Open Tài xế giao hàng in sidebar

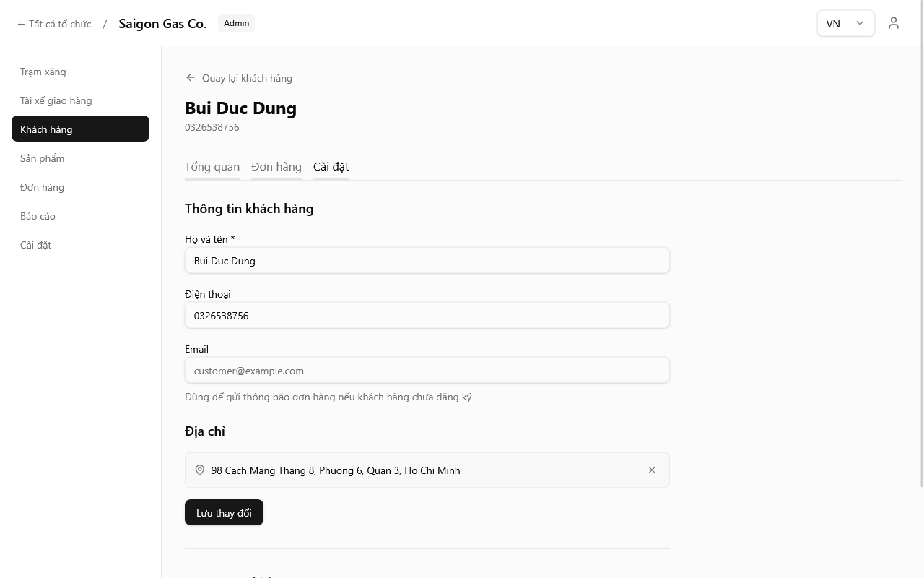click(x=56, y=100)
